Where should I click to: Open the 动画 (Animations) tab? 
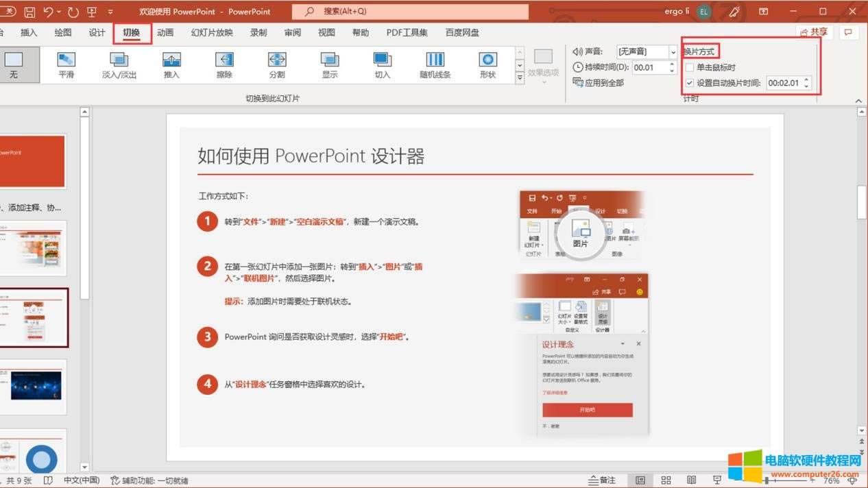pos(165,33)
